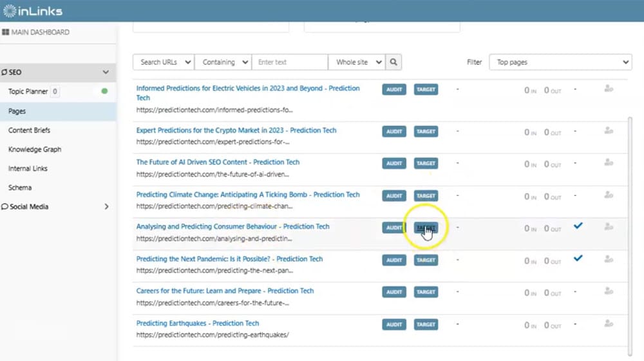Select Pages in sidebar
644x361 pixels.
click(17, 111)
